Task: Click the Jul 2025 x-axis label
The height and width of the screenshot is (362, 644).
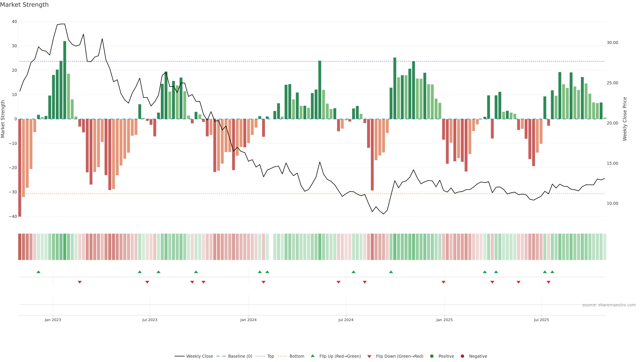Action: click(541, 320)
